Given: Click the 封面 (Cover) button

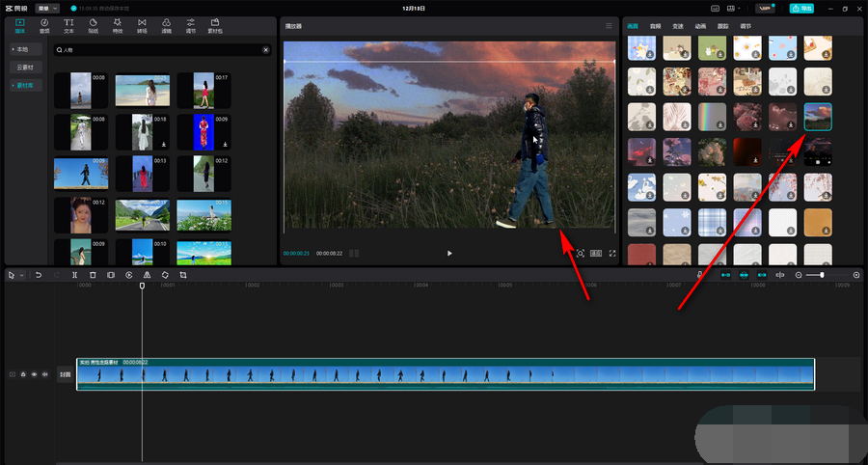Looking at the screenshot, I should [x=64, y=374].
